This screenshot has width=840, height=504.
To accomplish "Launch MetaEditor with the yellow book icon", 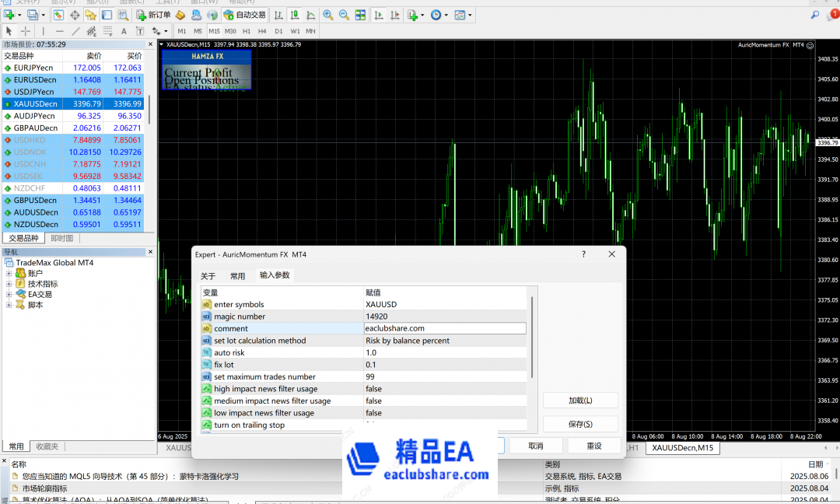I will tap(180, 15).
